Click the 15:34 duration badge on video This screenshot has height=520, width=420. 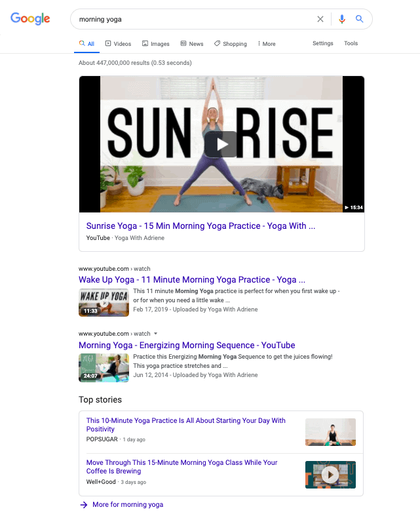[353, 208]
